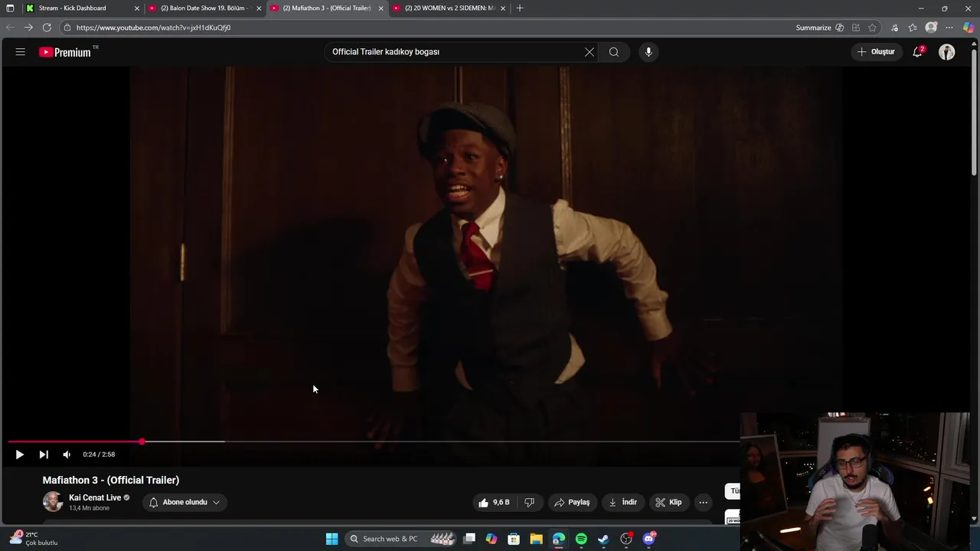
Task: View site information lock icon
Action: pos(67,28)
